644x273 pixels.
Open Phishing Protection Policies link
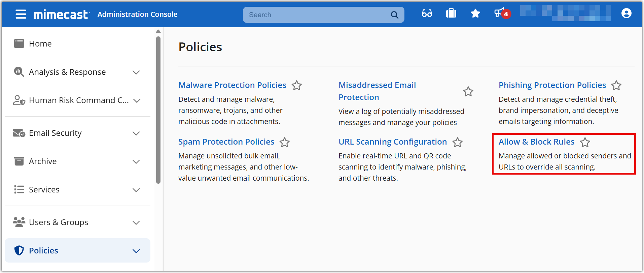coord(552,85)
